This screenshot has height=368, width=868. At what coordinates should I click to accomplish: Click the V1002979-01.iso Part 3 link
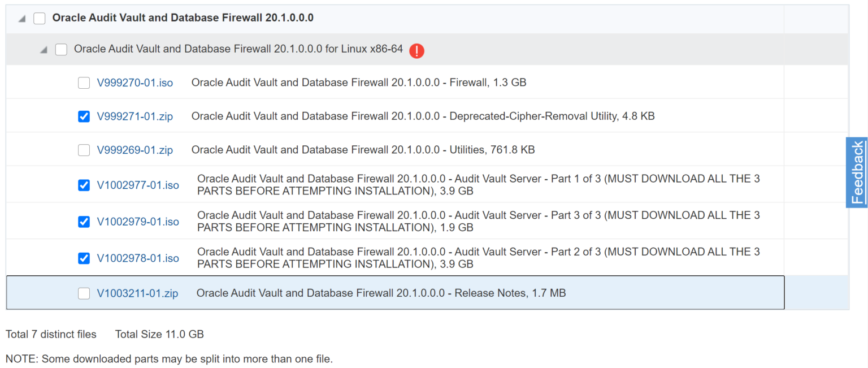[x=136, y=222]
